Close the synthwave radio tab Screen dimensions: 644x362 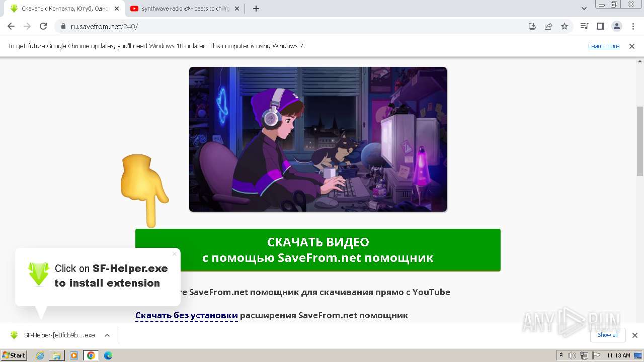pyautogui.click(x=237, y=9)
